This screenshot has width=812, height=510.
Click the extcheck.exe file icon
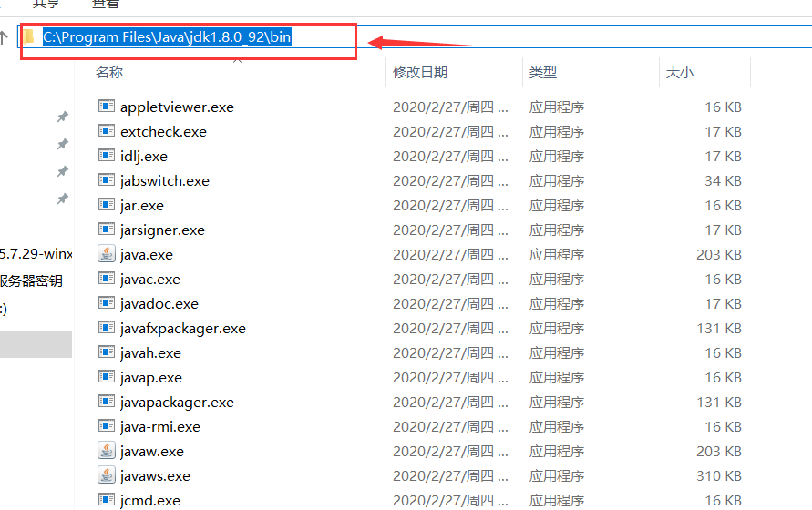point(106,130)
